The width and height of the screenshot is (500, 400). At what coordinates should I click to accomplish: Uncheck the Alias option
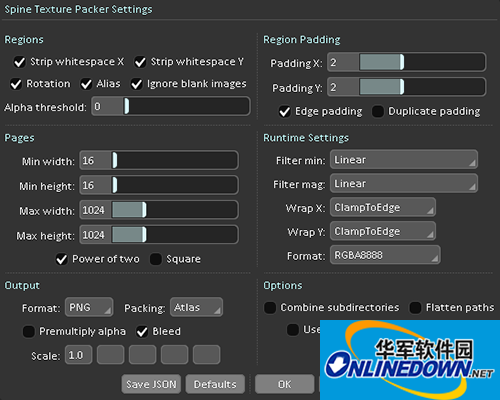(x=86, y=84)
